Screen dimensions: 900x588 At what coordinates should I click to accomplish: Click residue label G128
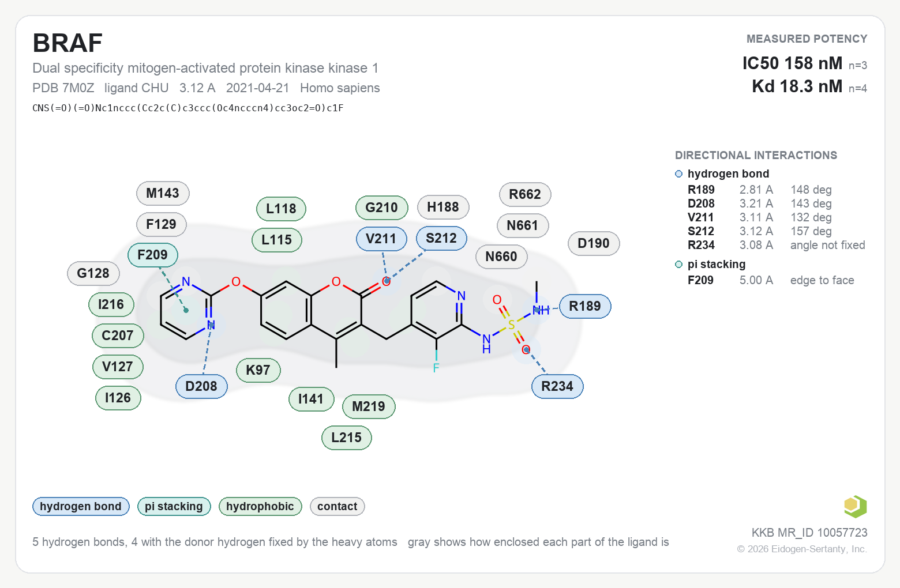pos(93,273)
